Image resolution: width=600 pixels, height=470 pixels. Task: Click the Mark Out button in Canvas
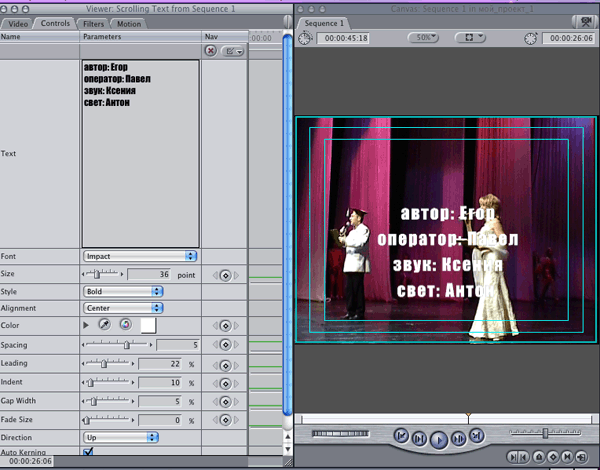522,457
